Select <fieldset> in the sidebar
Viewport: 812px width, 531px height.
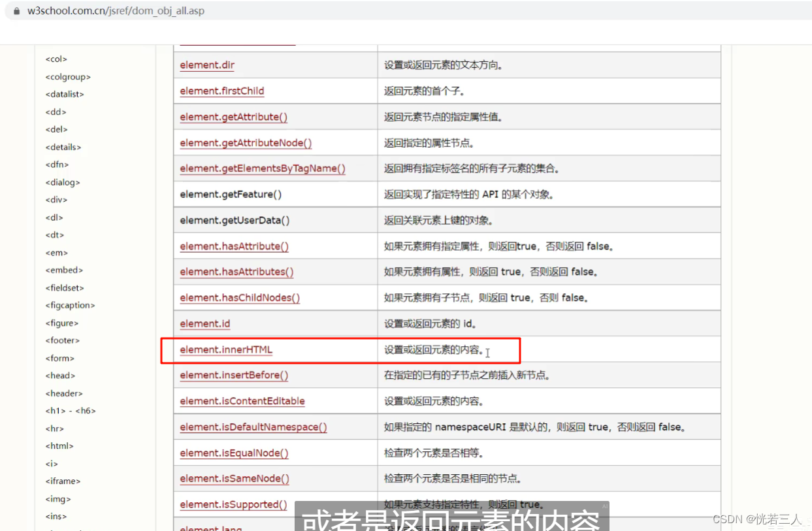pos(65,287)
